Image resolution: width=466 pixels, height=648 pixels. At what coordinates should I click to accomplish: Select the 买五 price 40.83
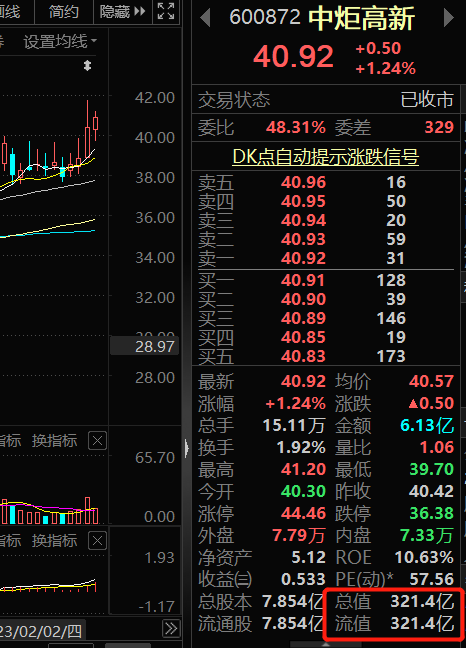point(304,356)
